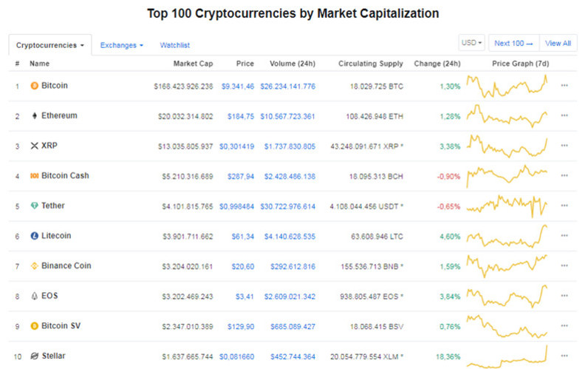This screenshot has height=369, width=588.
Task: Expand the Exchanges dropdown menu
Action: 121,45
